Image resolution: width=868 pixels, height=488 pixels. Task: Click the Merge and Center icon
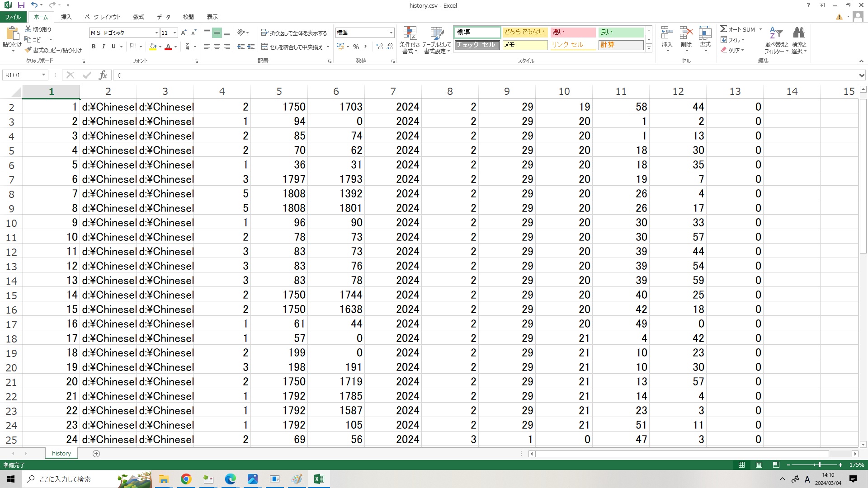265,47
